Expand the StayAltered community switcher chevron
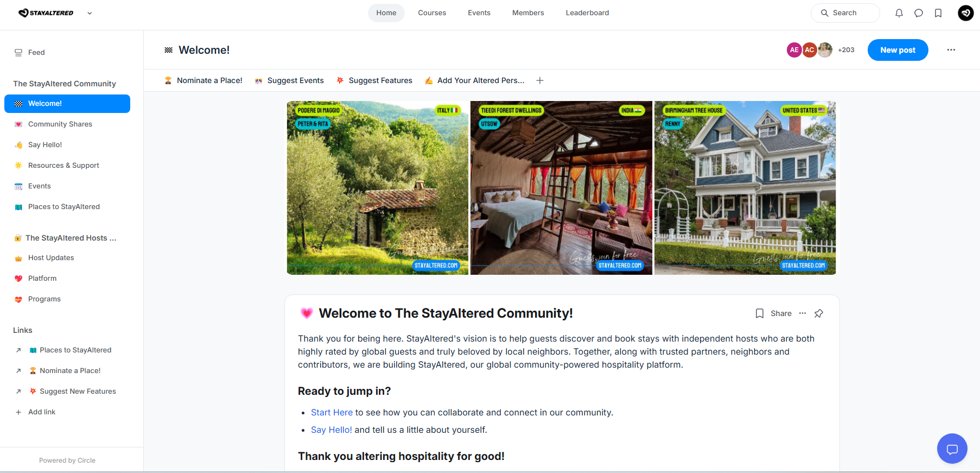Viewport: 980px width, 473px height. click(90, 13)
